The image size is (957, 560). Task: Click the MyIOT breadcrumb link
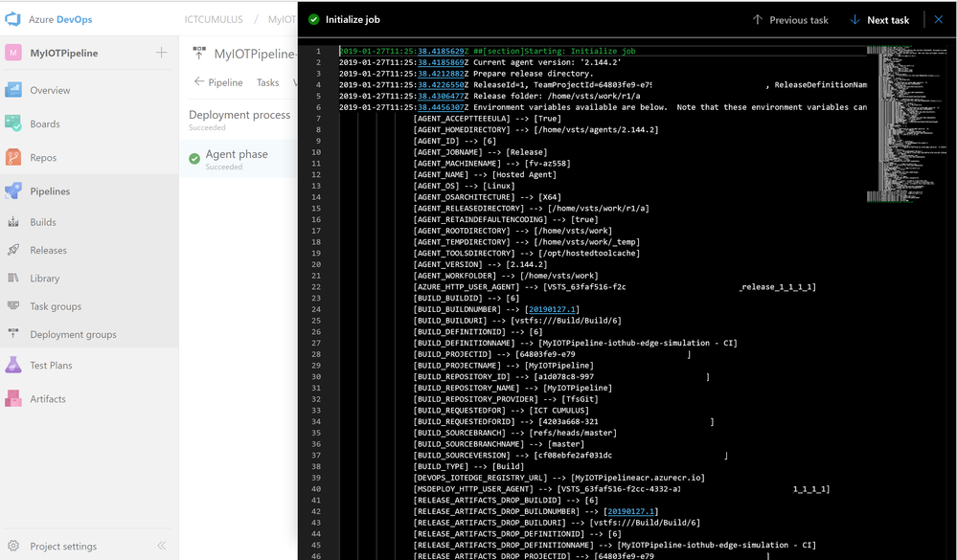[282, 19]
